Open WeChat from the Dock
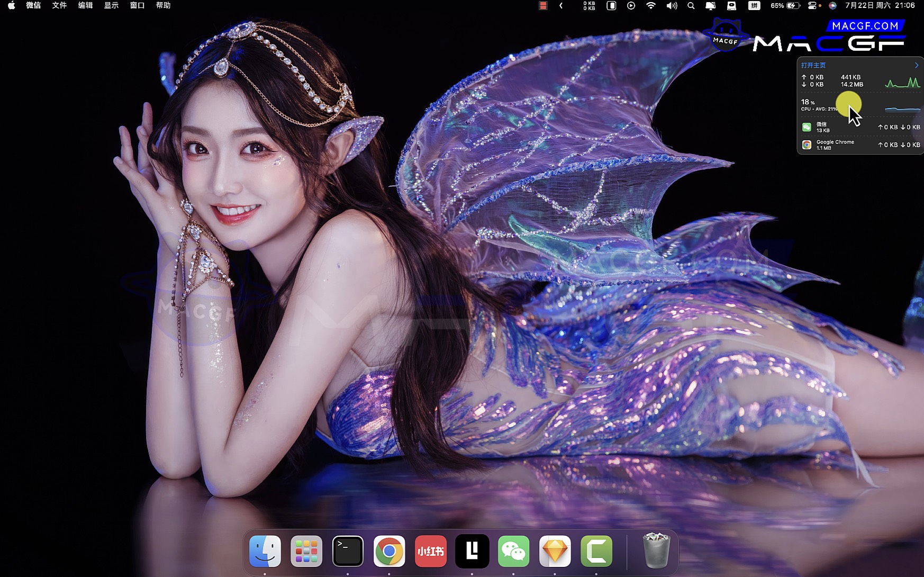924x577 pixels. point(513,551)
